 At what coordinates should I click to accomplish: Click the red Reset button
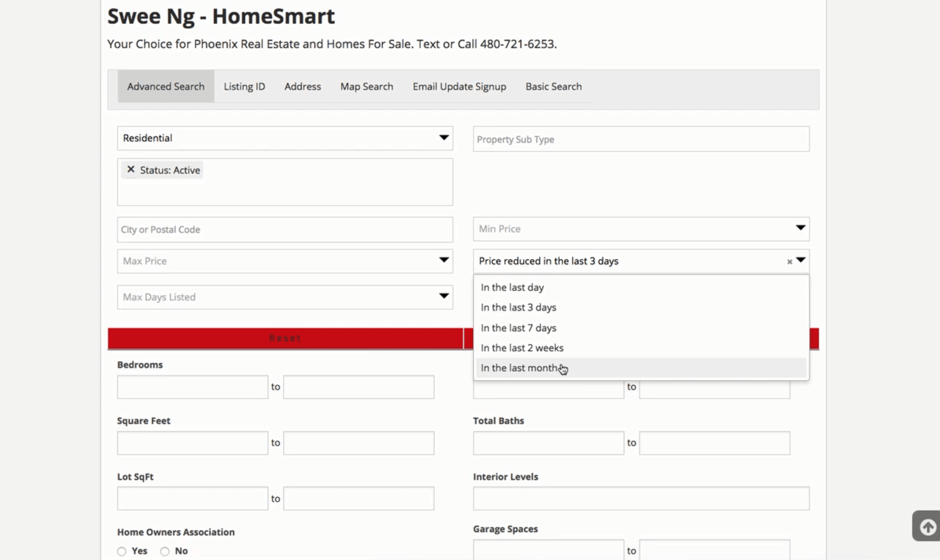285,339
